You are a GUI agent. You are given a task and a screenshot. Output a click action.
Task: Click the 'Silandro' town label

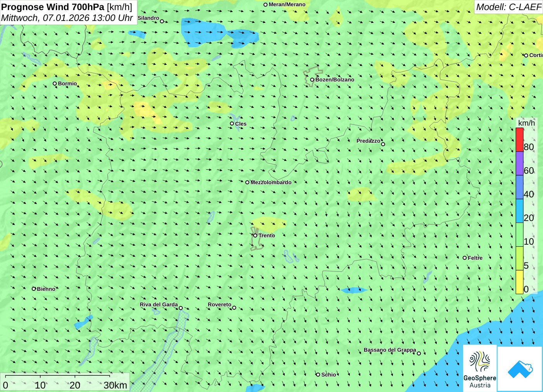pos(148,18)
